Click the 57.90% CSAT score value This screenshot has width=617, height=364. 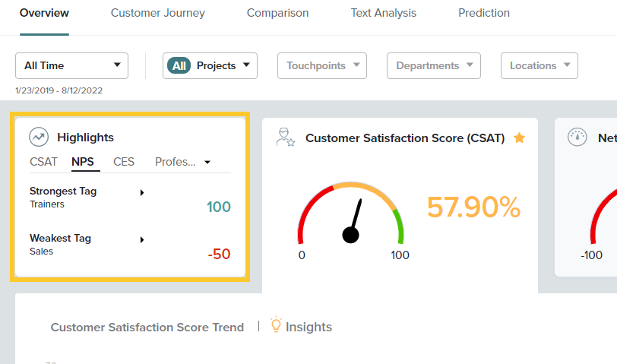tap(473, 207)
